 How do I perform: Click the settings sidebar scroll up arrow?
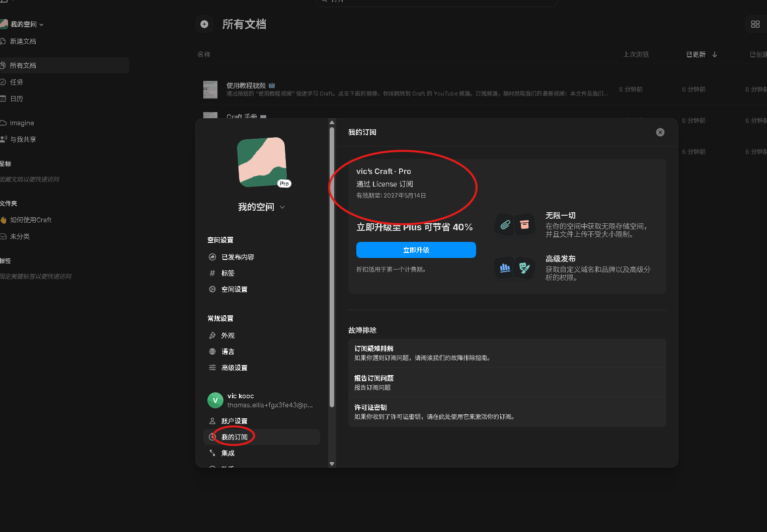[332, 122]
